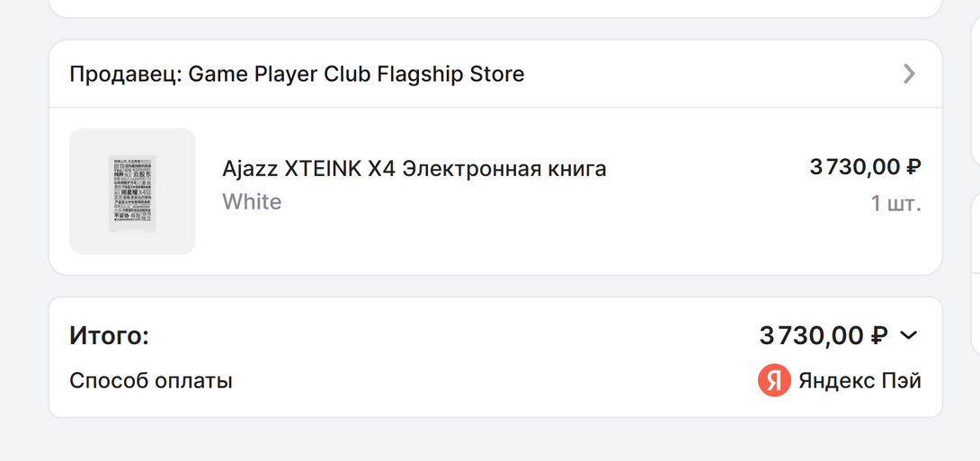Expand the total price breakdown arrow
This screenshot has height=461, width=980.
909,335
